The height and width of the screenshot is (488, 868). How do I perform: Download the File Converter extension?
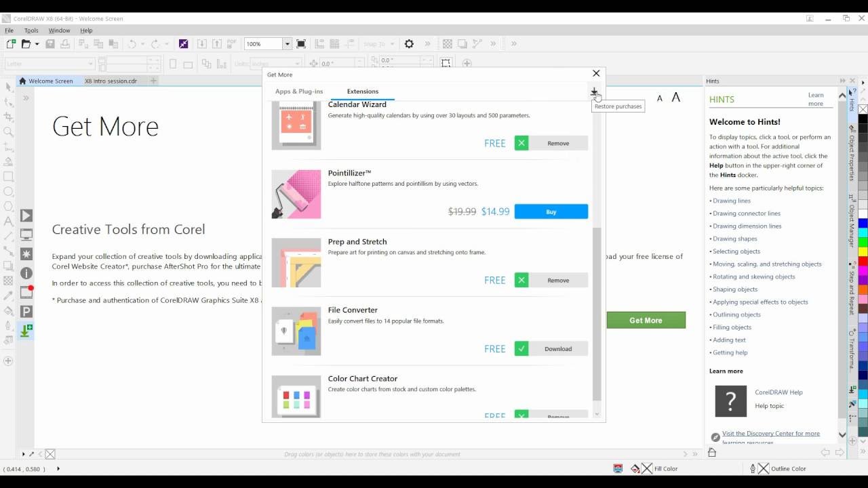pyautogui.click(x=558, y=349)
